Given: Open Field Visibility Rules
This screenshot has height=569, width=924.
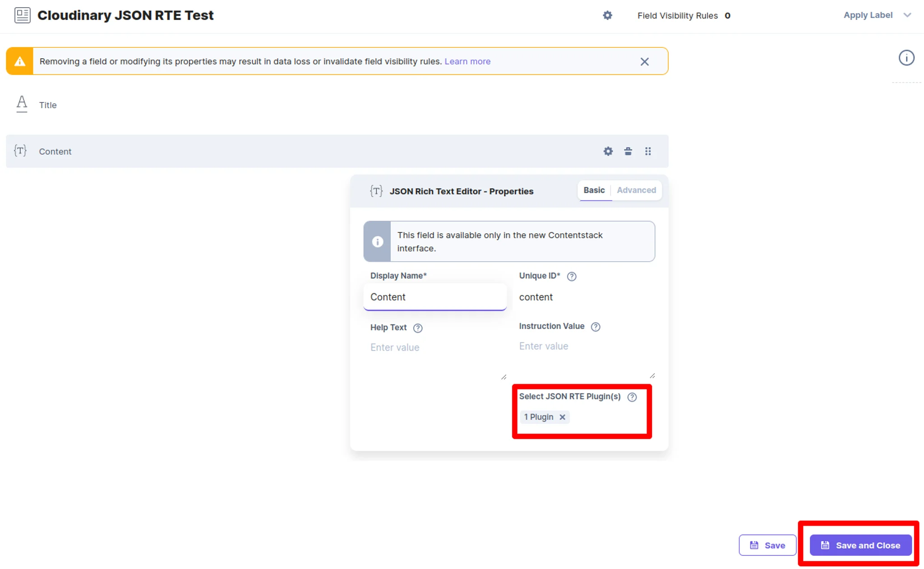Looking at the screenshot, I should [684, 16].
